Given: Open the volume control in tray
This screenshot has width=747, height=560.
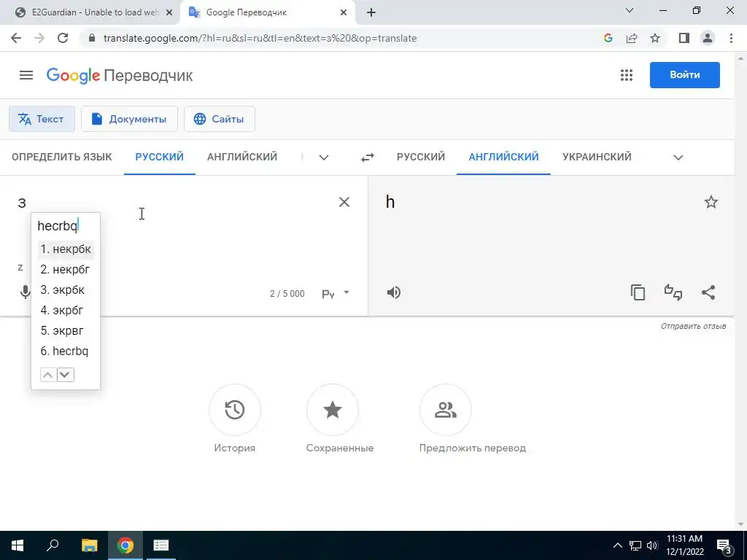Looking at the screenshot, I should coord(653,545).
